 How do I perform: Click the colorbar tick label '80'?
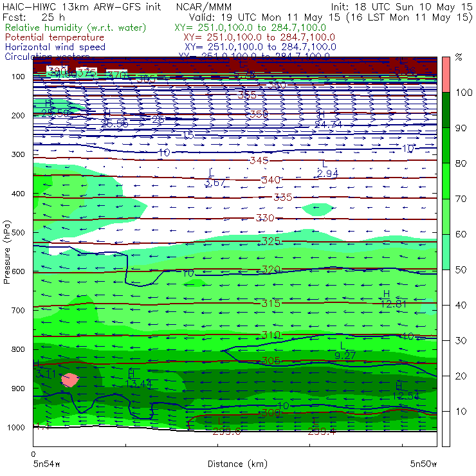461,163
